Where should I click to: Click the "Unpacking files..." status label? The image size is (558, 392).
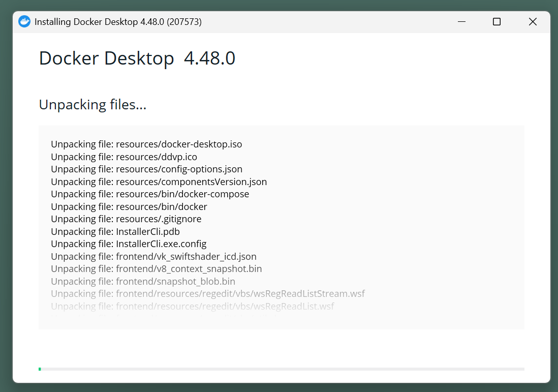tap(92, 105)
